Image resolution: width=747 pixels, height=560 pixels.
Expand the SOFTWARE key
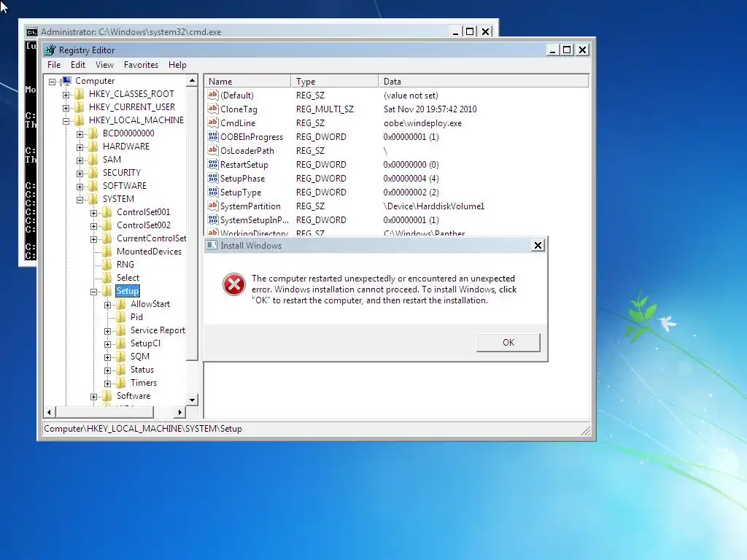coord(80,187)
